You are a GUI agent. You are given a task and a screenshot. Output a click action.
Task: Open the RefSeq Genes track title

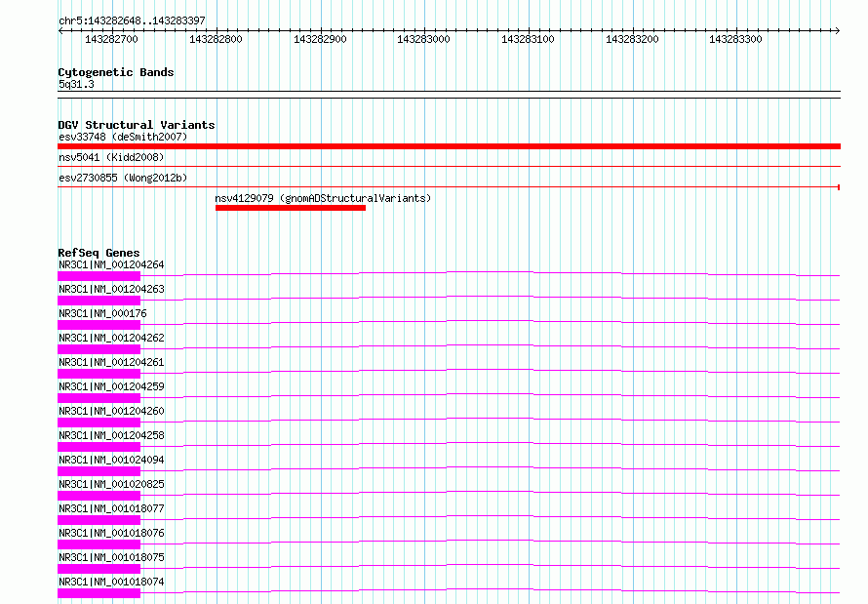[99, 253]
